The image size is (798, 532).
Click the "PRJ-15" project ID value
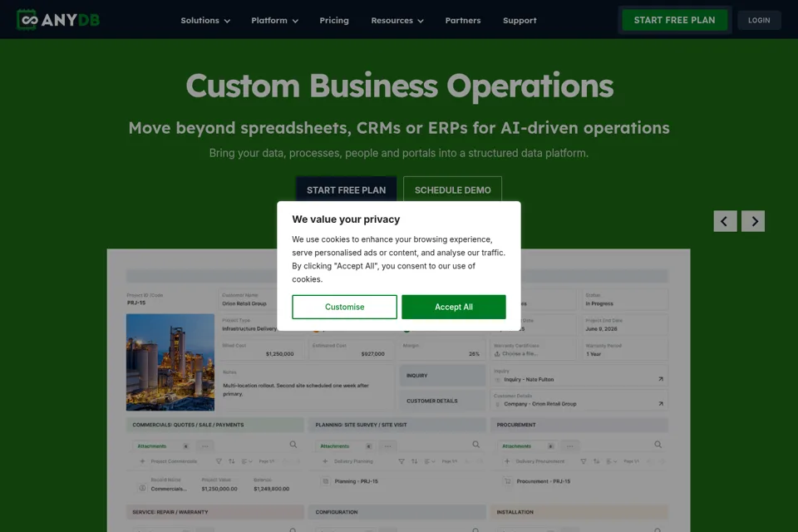pyautogui.click(x=135, y=303)
